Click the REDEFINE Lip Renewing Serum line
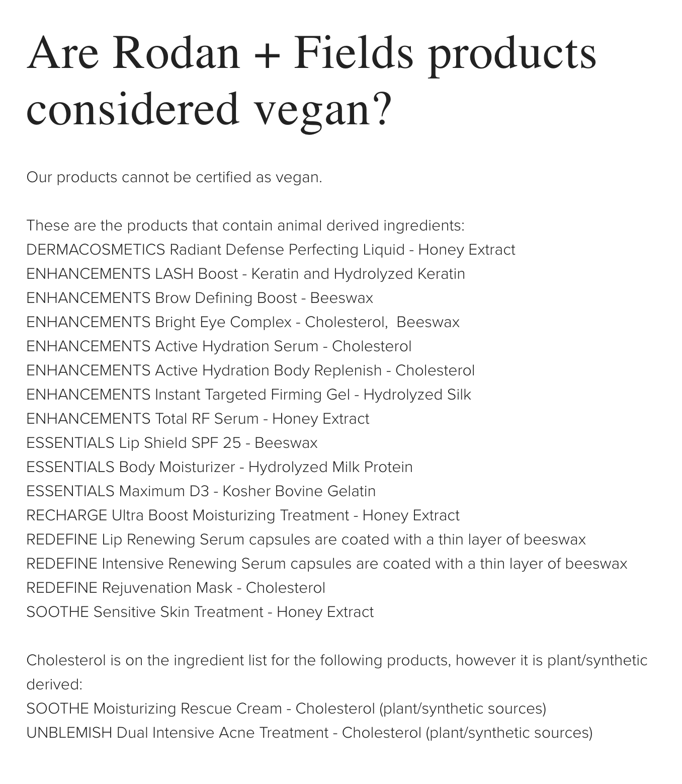The image size is (682, 784). pyautogui.click(x=306, y=540)
